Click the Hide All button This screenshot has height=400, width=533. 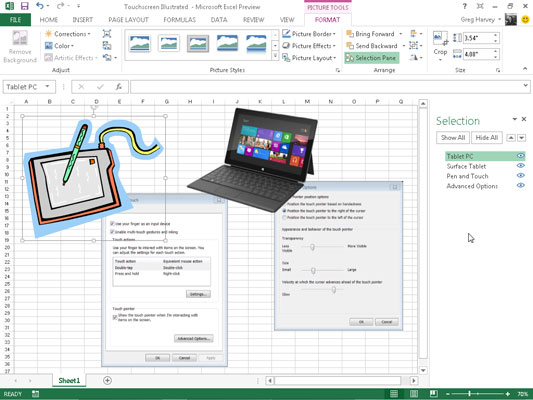[x=486, y=138]
